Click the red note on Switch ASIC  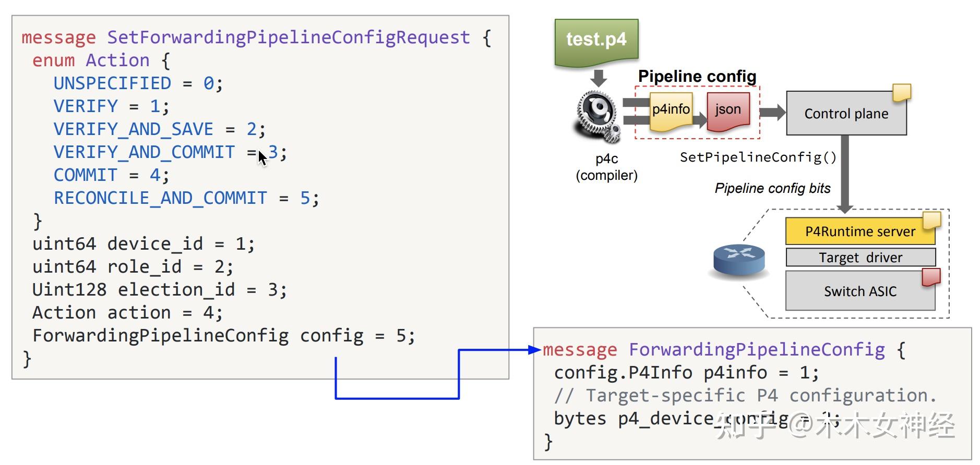coord(931,277)
